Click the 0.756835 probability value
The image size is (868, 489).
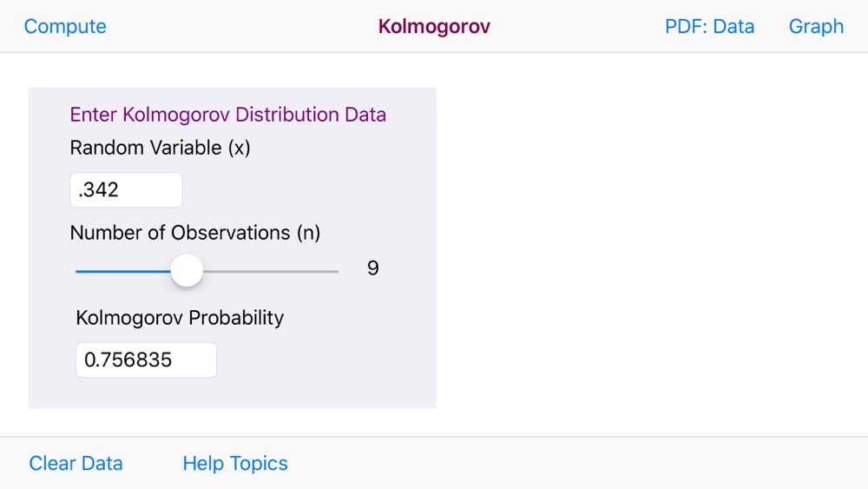(x=128, y=360)
